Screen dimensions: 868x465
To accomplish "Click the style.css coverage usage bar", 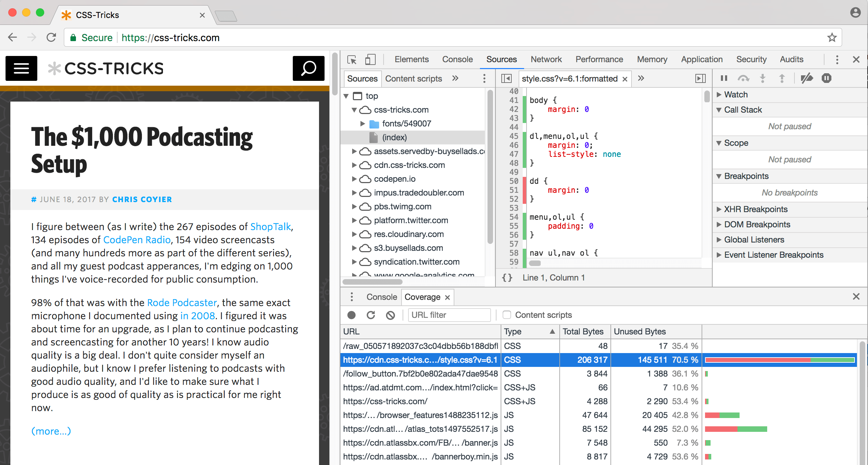I will 780,360.
